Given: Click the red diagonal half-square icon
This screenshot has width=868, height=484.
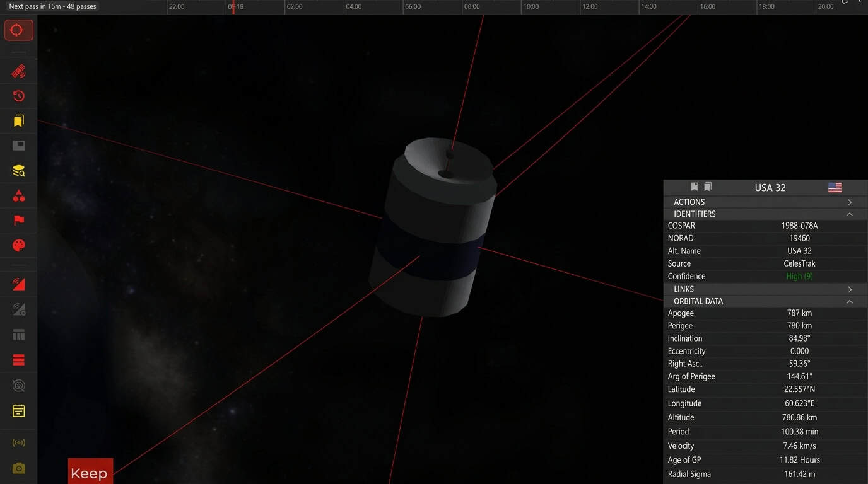Looking at the screenshot, I should point(19,284).
